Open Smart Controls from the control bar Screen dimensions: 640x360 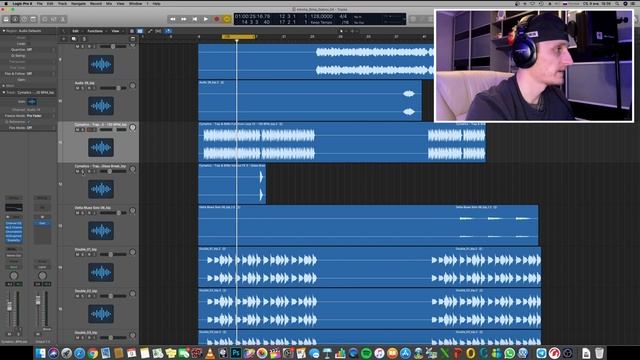click(x=45, y=19)
